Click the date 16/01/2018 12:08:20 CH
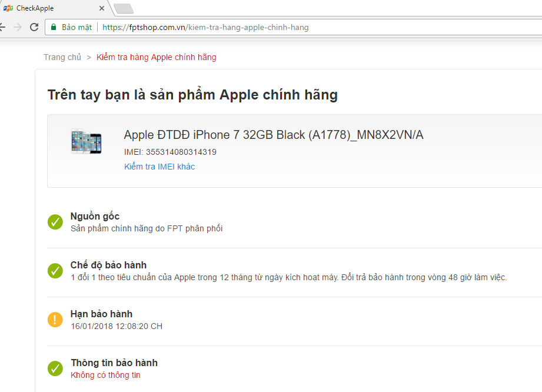 point(117,326)
